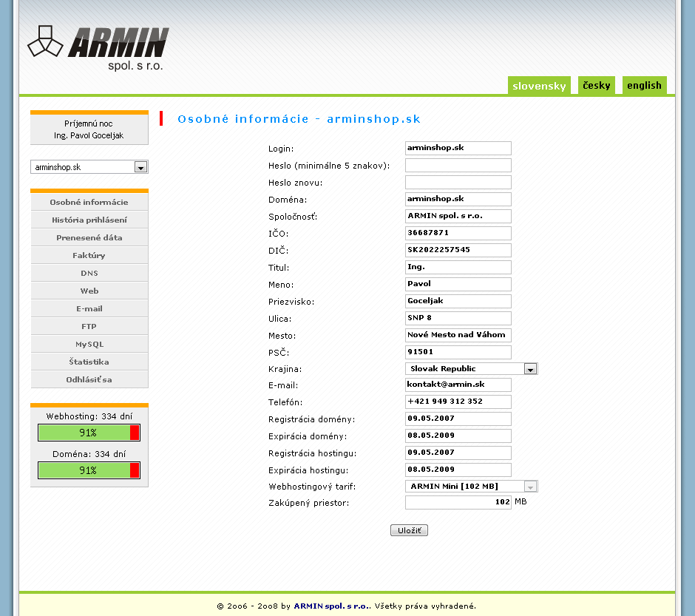
Task: Open the ARMIN spol. s r.o. footer link
Action: [332, 606]
